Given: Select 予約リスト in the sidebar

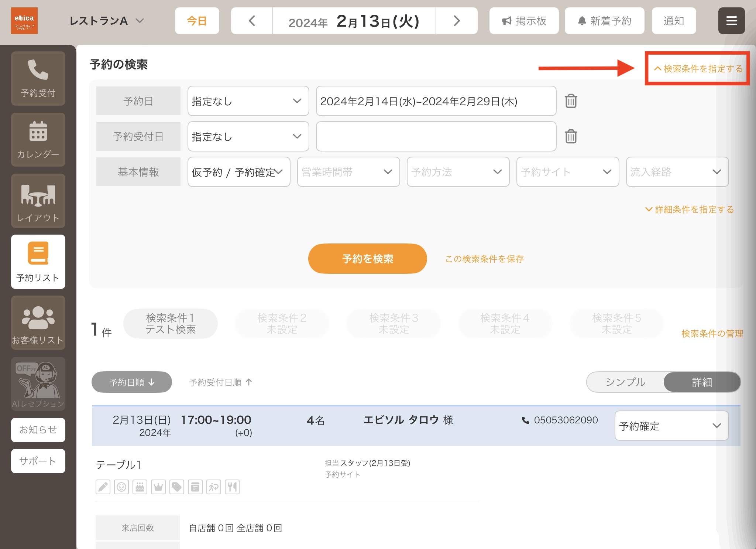Looking at the screenshot, I should [38, 262].
